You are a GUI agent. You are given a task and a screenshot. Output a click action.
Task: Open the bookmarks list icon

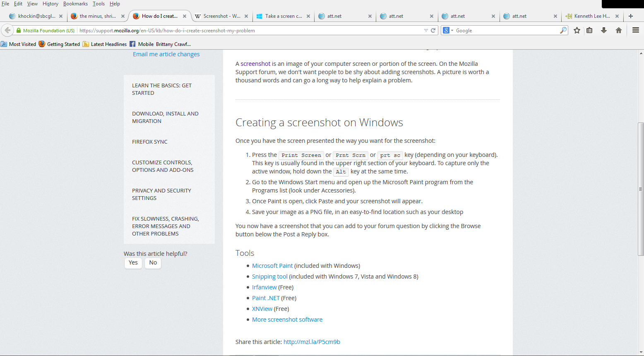tap(589, 30)
